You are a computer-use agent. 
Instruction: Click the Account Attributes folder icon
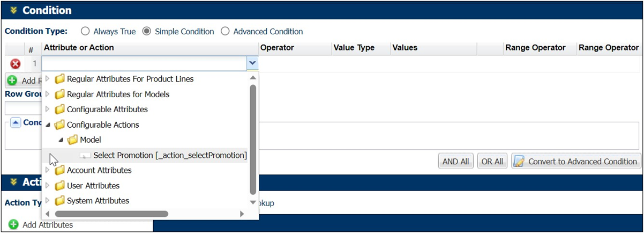coord(59,170)
